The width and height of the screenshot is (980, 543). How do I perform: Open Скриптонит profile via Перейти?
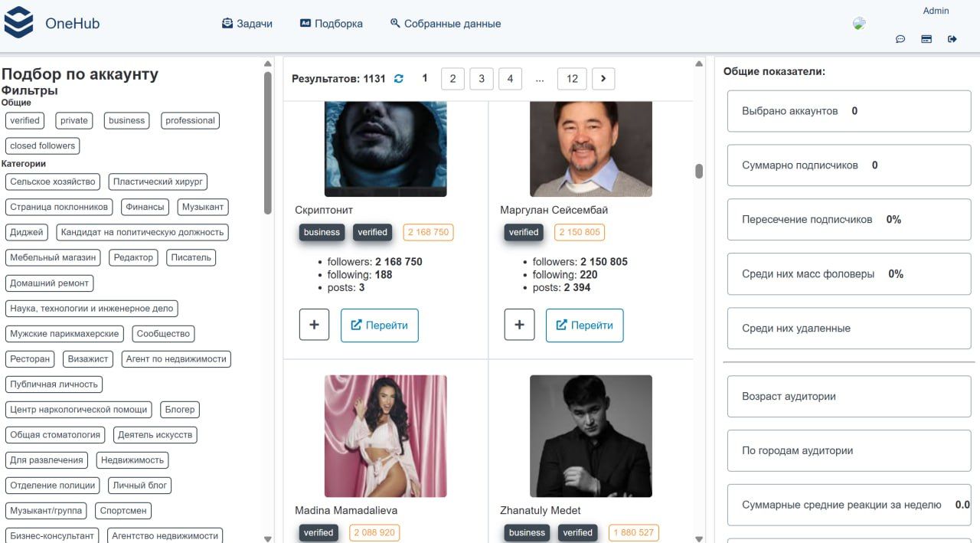pyautogui.click(x=380, y=325)
